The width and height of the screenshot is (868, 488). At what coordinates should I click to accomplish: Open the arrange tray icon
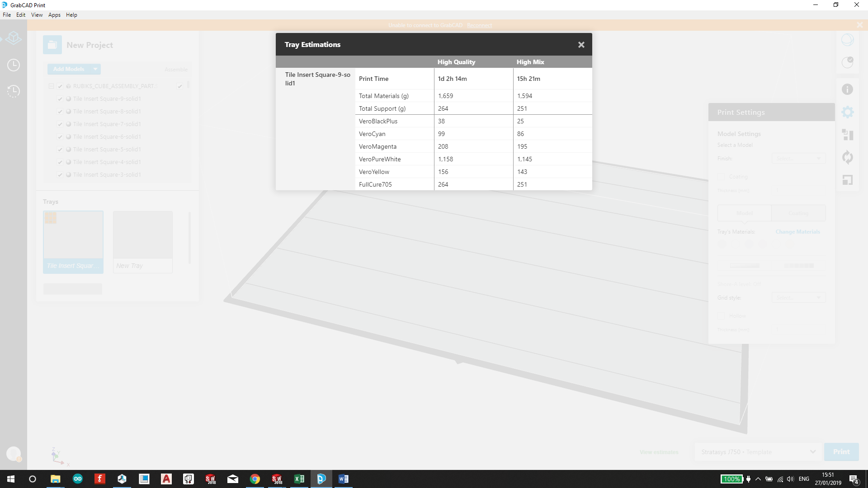847,135
